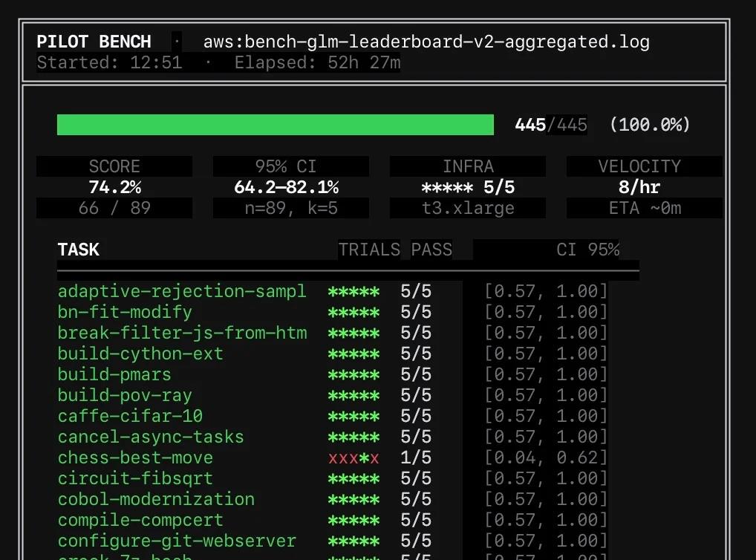Expand the break-filter-js-from-htm task row

tap(182, 333)
